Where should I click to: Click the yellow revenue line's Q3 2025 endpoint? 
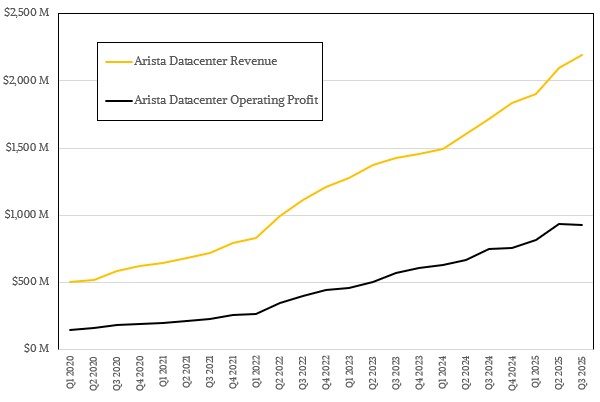coord(582,55)
